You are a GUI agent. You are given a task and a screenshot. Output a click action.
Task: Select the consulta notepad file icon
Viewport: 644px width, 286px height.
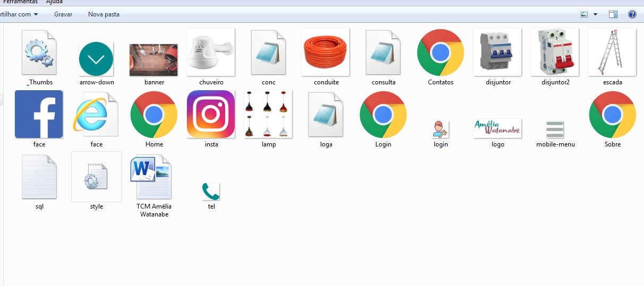[383, 53]
